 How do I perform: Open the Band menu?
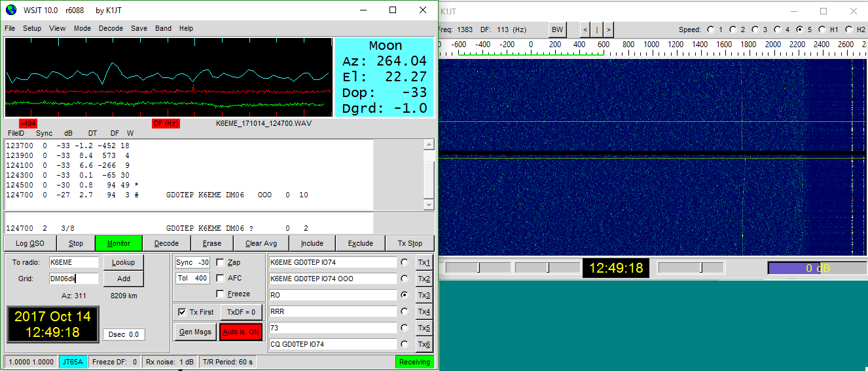click(163, 28)
